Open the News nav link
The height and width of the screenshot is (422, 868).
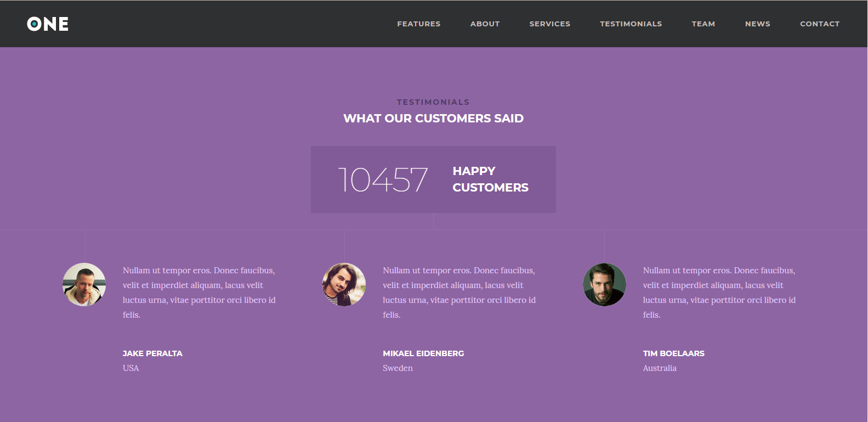pyautogui.click(x=757, y=24)
